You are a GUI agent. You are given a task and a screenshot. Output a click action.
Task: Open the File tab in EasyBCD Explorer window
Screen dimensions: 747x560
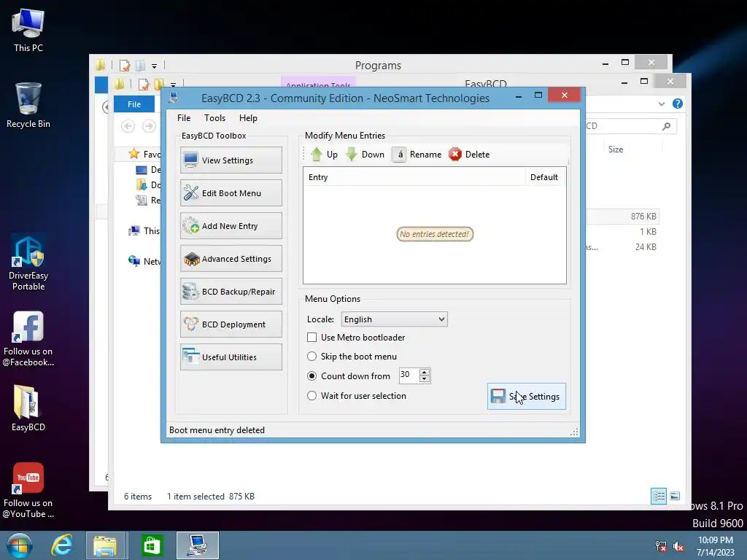point(134,104)
